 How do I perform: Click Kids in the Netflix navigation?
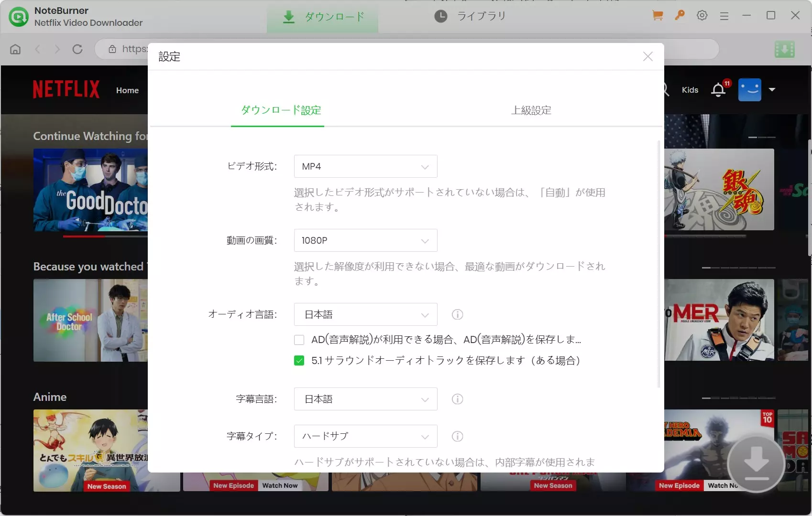click(x=690, y=90)
